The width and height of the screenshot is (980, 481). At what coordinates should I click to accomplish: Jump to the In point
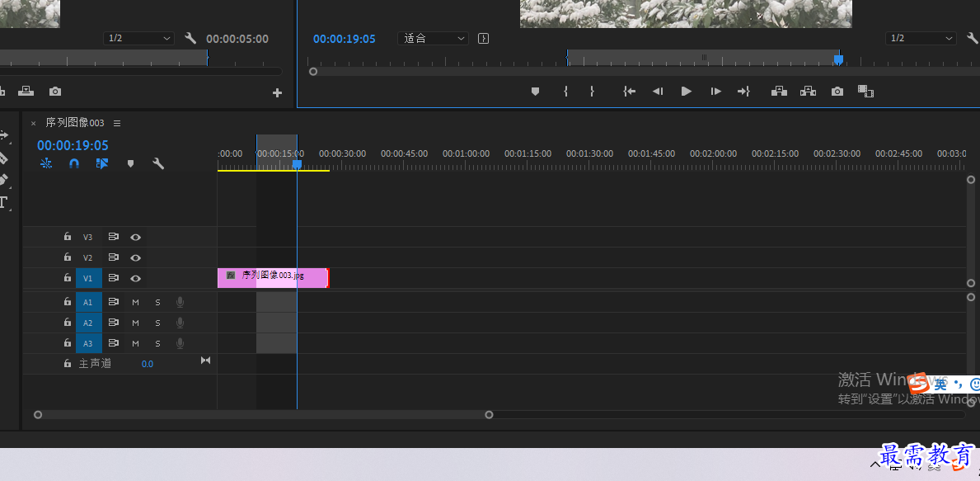pyautogui.click(x=630, y=92)
